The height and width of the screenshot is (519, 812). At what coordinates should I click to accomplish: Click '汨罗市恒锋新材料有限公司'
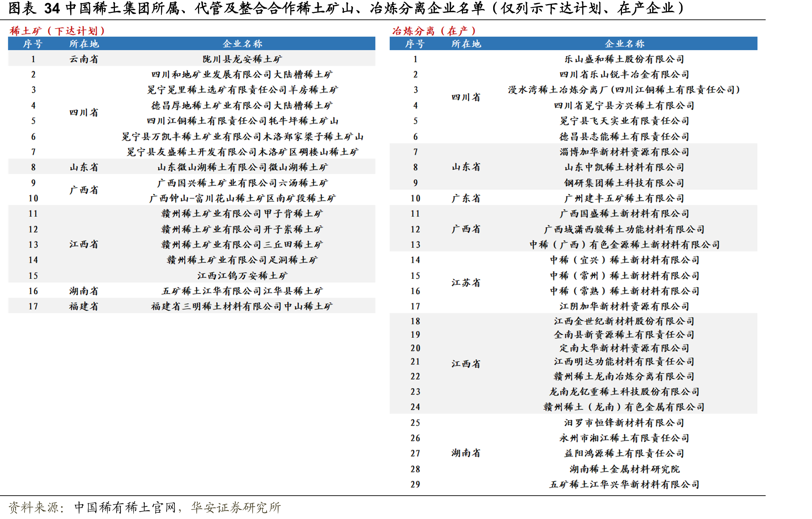(x=624, y=423)
